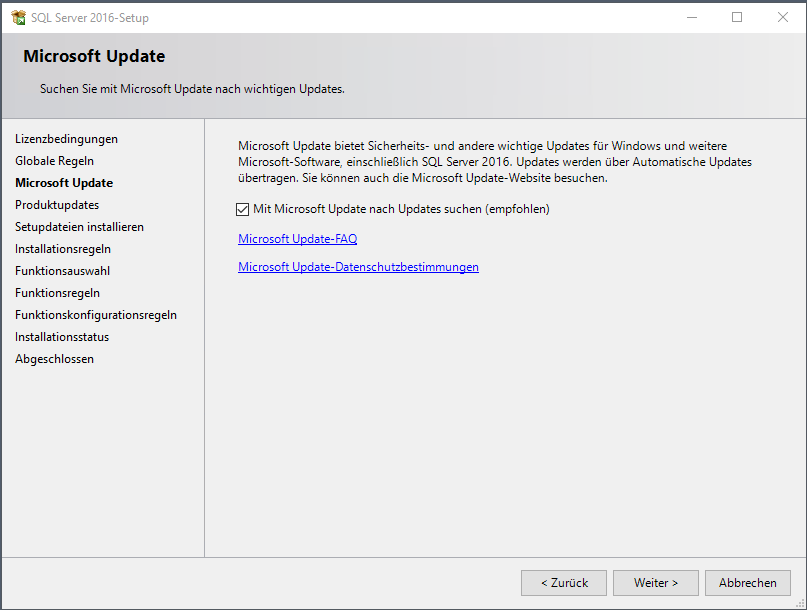
Task: Choose Installationsregeln in the step list
Action: [63, 249]
